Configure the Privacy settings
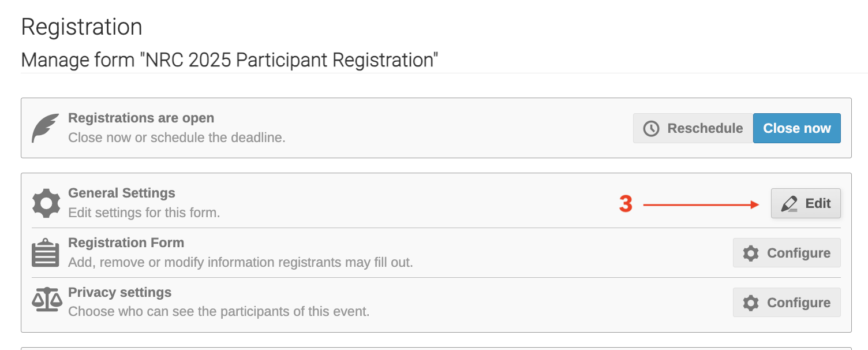Screen dimensions: 868x350 click(x=787, y=303)
